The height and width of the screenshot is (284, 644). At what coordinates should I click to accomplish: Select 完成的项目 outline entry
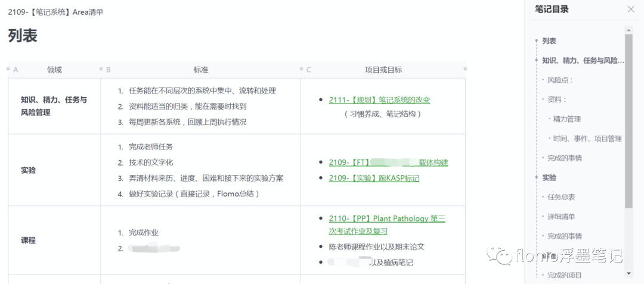[x=564, y=275]
